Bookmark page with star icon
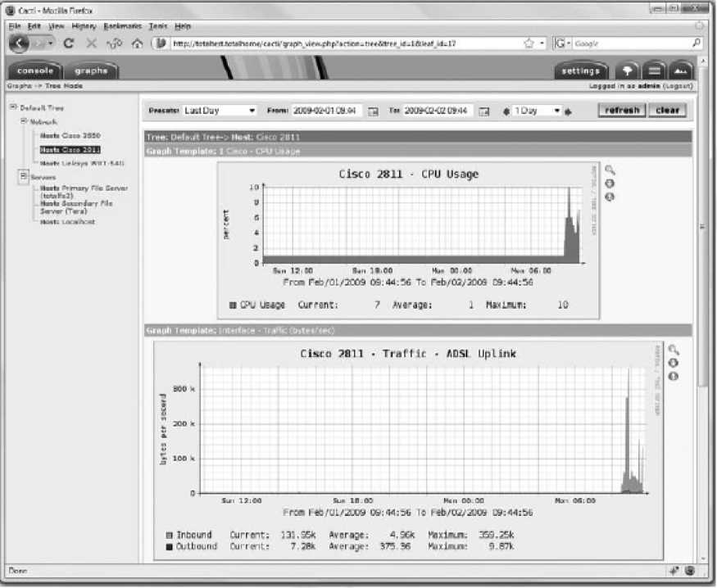The height and width of the screenshot is (588, 717). (x=529, y=43)
